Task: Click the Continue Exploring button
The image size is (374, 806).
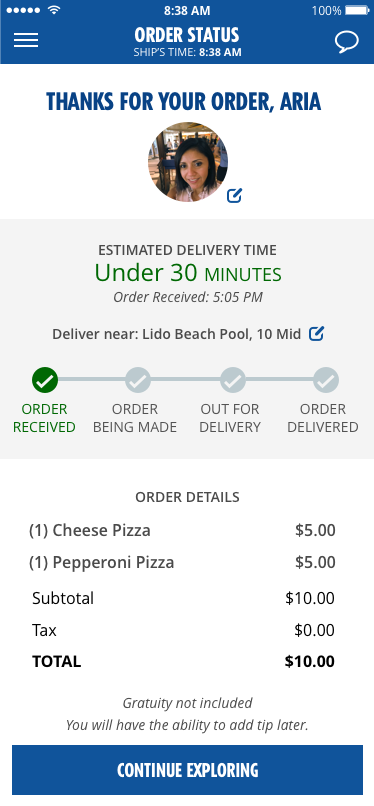Action: point(188,770)
